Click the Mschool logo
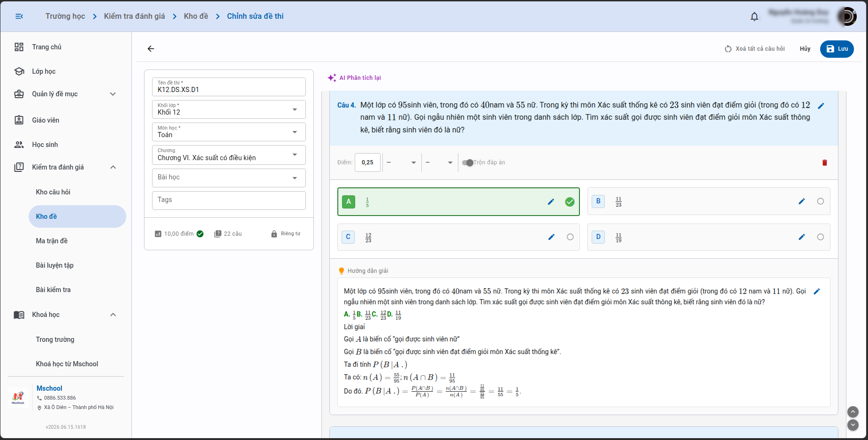 pos(18,398)
